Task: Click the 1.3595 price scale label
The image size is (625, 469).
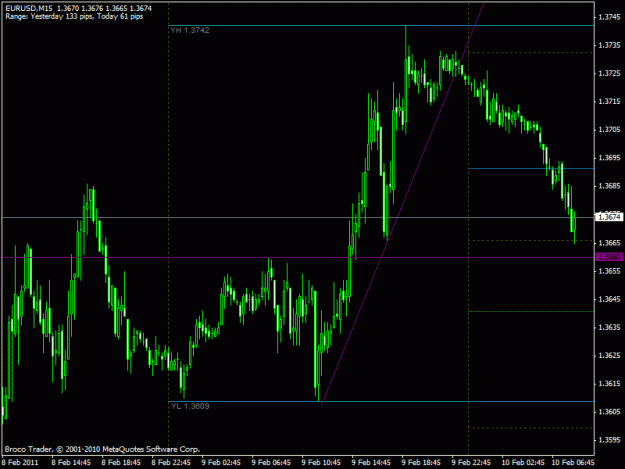Action: pos(609,440)
